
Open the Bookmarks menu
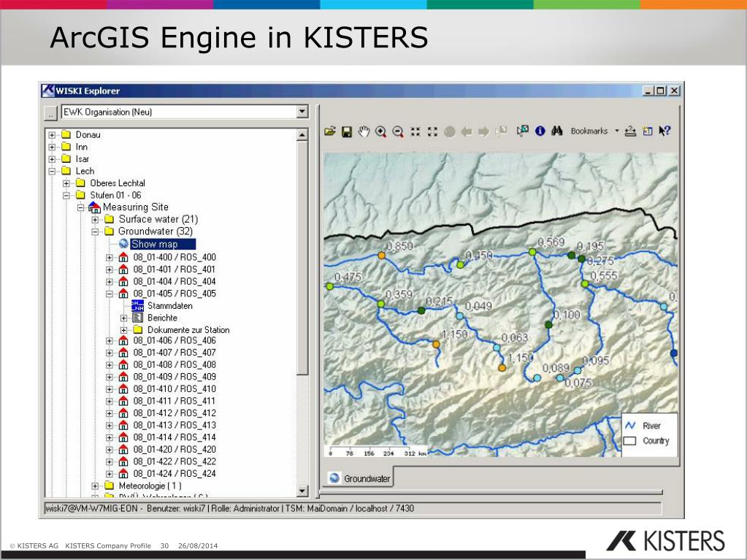click(x=589, y=131)
